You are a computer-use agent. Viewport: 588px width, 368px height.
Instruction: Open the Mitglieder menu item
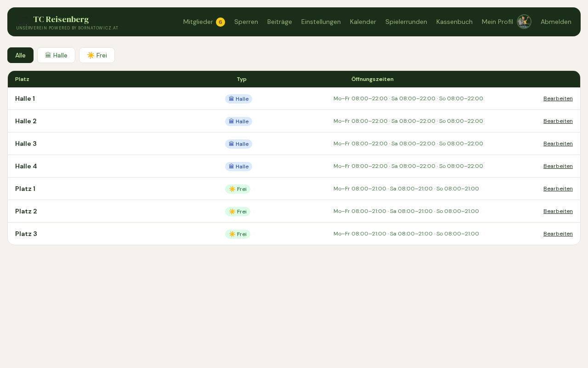[x=198, y=22]
